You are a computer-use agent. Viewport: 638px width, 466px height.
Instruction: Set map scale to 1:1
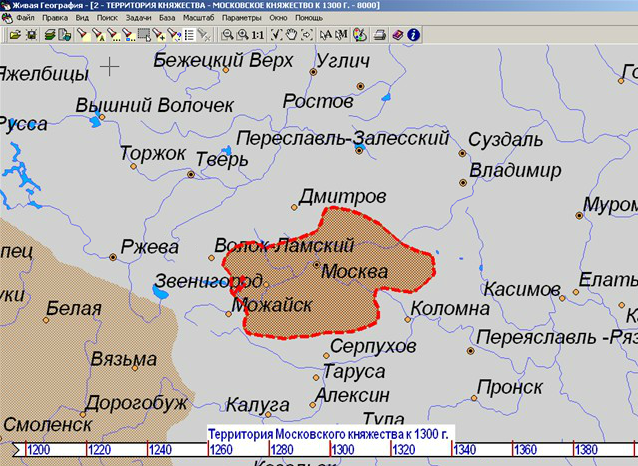(x=258, y=35)
